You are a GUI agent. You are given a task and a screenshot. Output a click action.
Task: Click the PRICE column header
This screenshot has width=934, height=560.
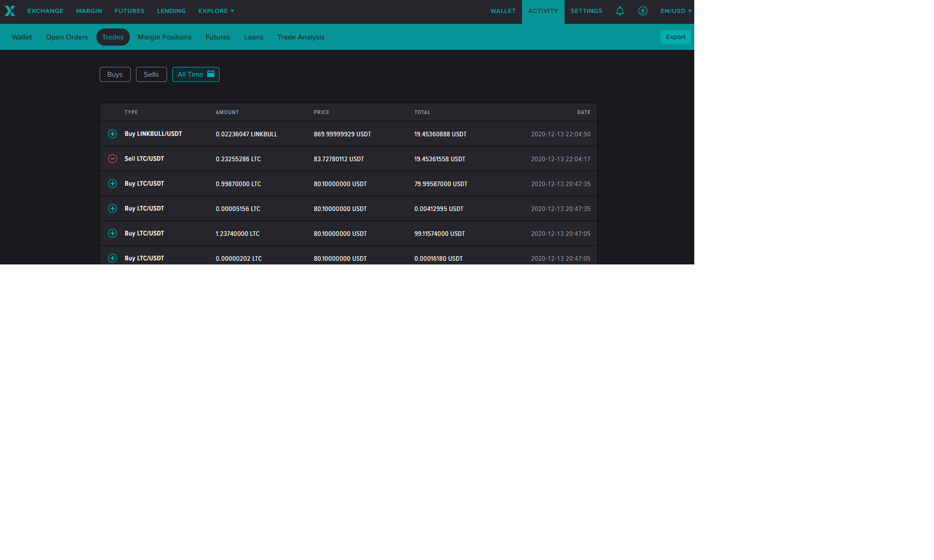(322, 112)
